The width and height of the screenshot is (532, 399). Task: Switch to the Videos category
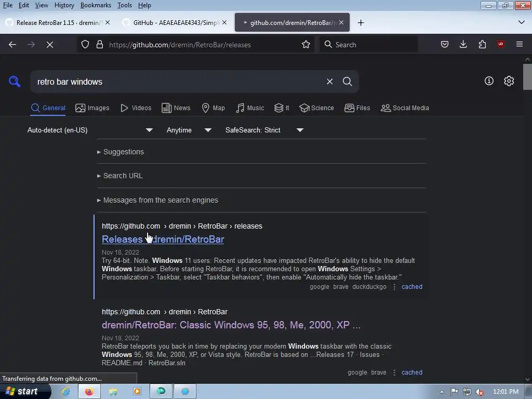point(136,108)
